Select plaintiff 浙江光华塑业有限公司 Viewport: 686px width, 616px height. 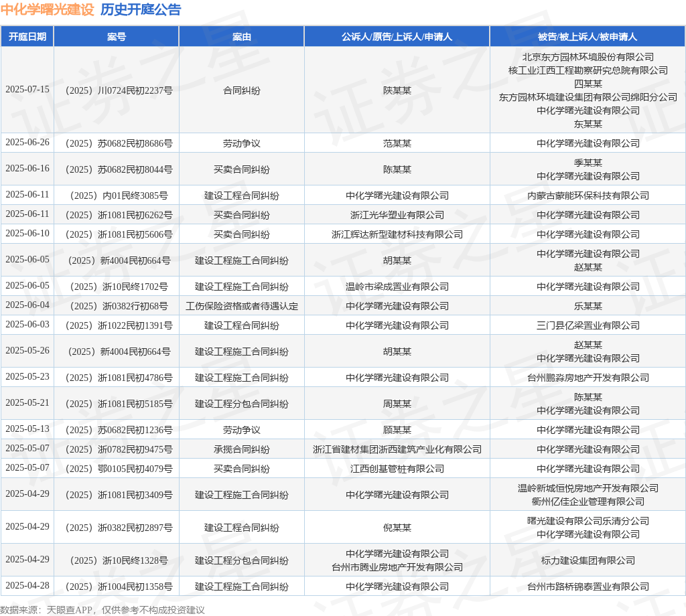click(x=397, y=215)
